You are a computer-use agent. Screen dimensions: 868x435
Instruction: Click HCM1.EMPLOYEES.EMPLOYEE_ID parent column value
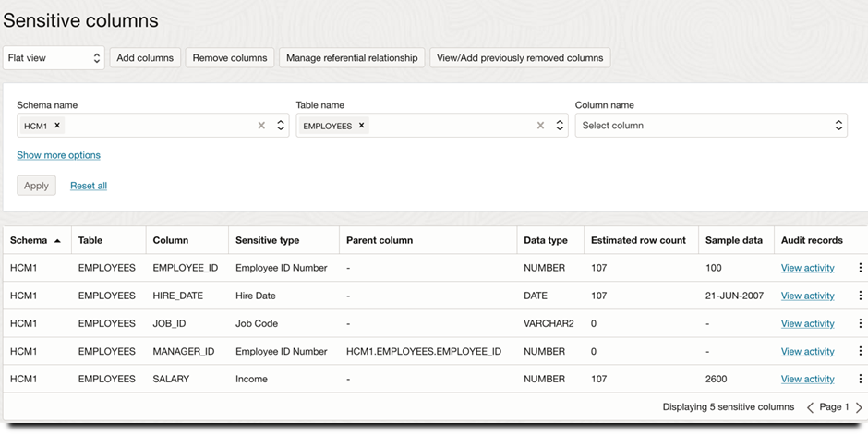click(x=424, y=352)
